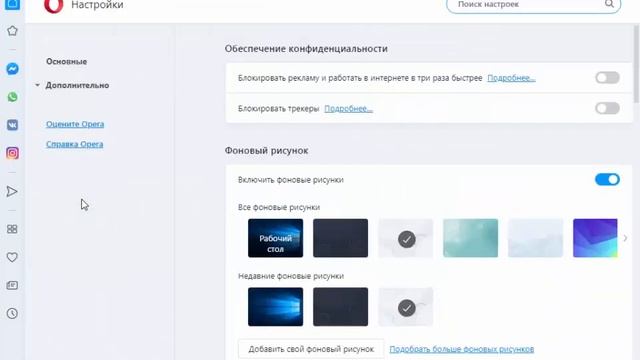The width and height of the screenshot is (640, 360).
Task: Open Instagram in the sidebar
Action: pos(12,153)
